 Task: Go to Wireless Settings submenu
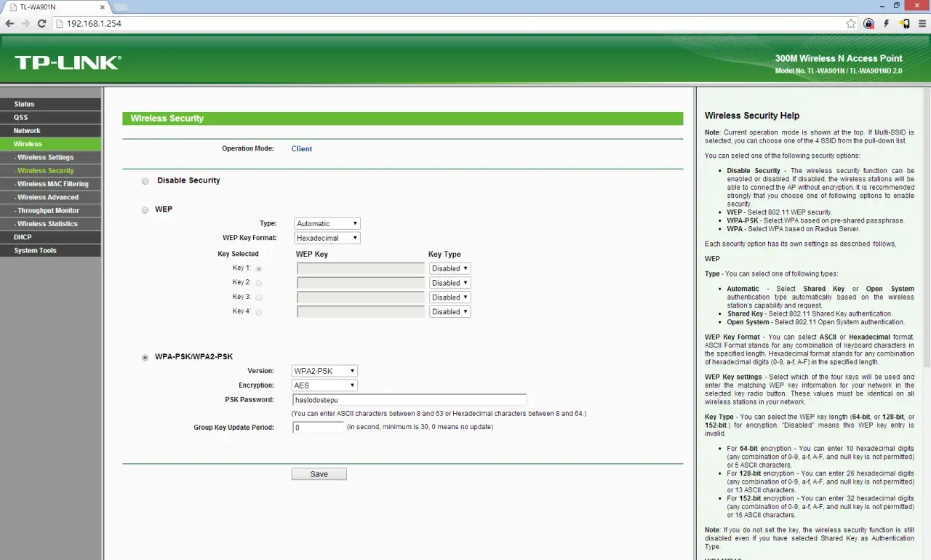(x=51, y=157)
